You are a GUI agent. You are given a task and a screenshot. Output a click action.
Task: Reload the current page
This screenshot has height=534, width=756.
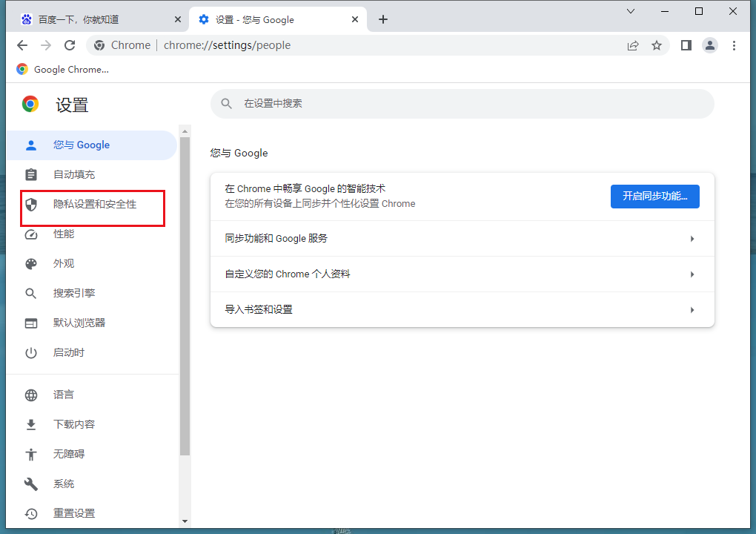pos(70,45)
